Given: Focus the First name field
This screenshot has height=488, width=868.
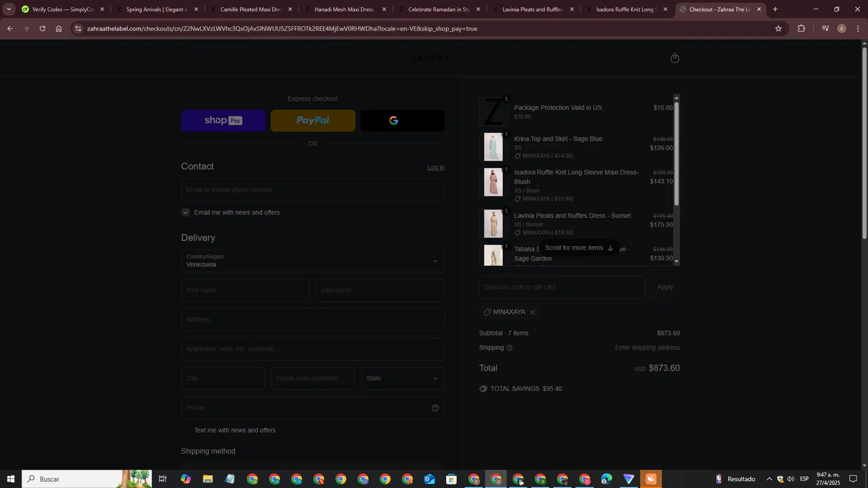Looking at the screenshot, I should tap(245, 290).
